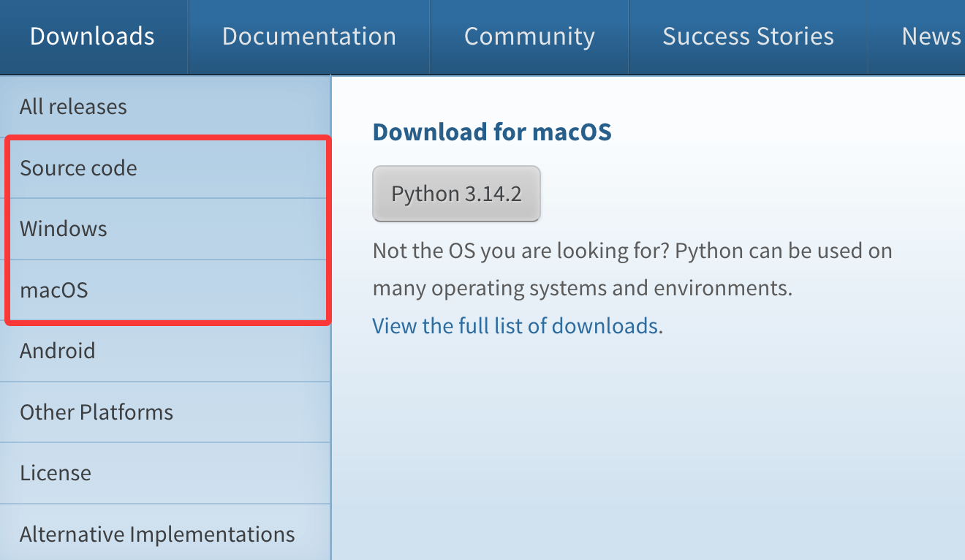965x560 pixels.
Task: Go to Success Stories section
Action: pos(748,37)
